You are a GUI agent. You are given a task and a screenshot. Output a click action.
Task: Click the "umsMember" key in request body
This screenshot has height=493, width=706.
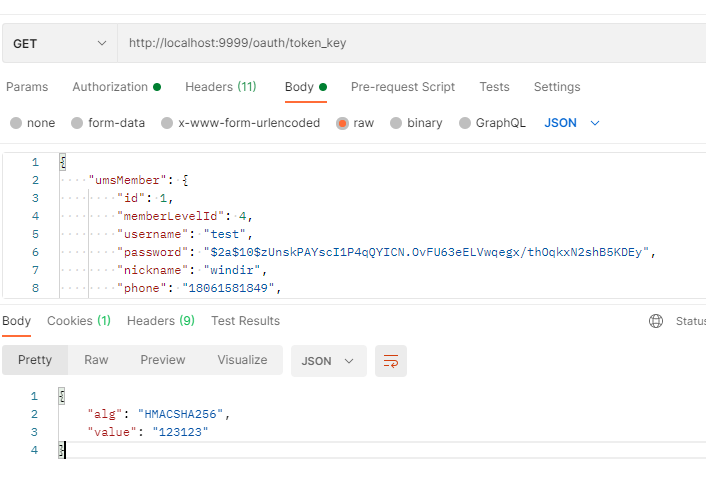(x=127, y=180)
